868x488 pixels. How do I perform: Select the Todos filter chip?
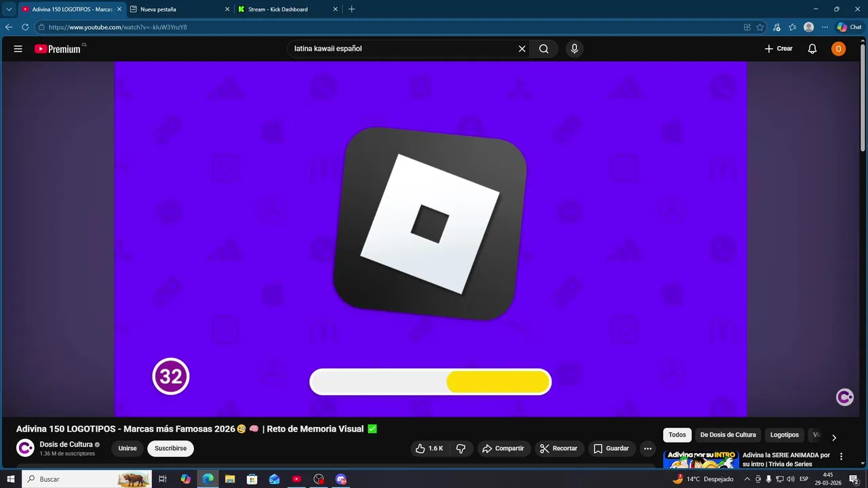(677, 435)
